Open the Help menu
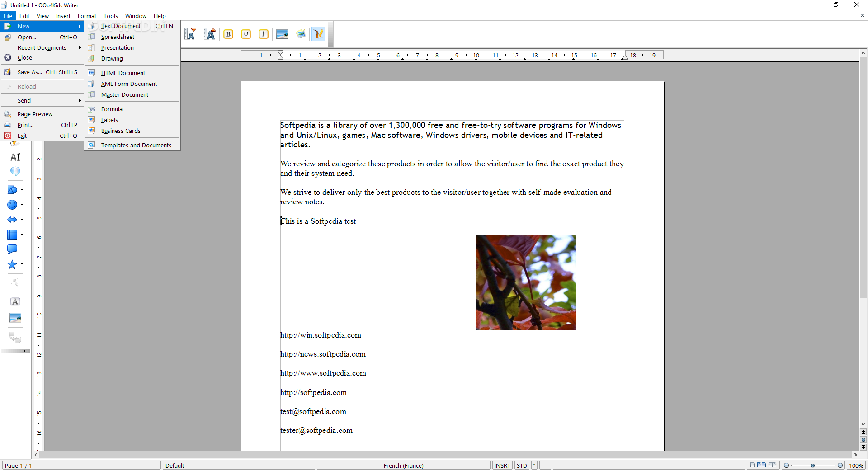The height and width of the screenshot is (470, 868). click(x=160, y=16)
